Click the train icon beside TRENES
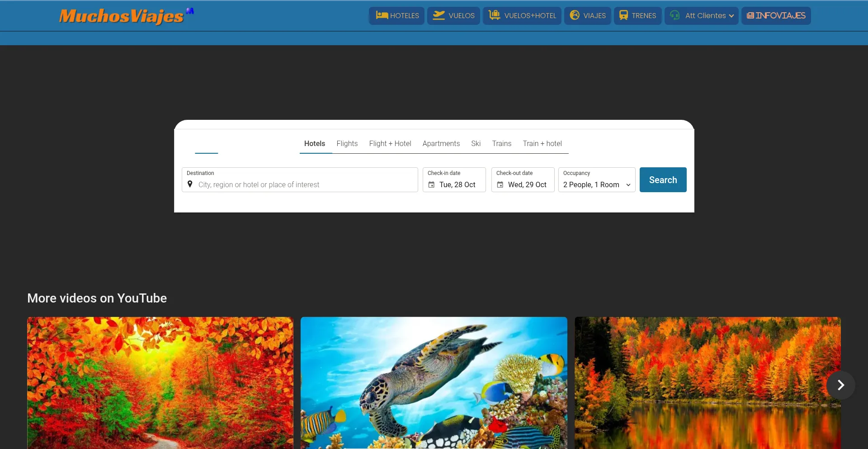The width and height of the screenshot is (868, 449). (x=623, y=15)
